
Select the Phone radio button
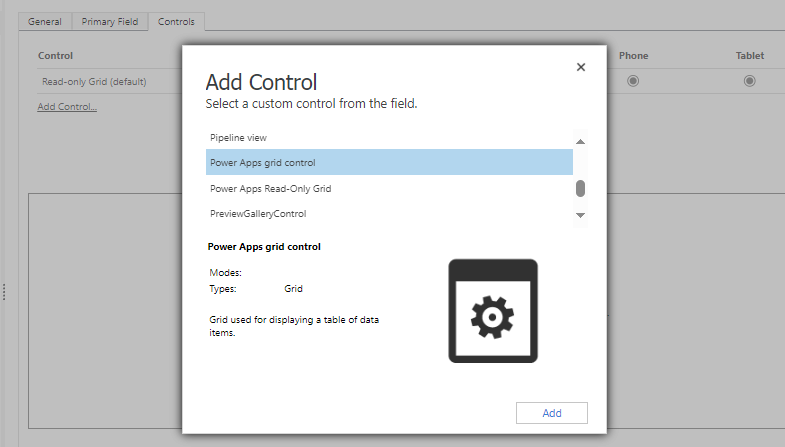pos(633,81)
